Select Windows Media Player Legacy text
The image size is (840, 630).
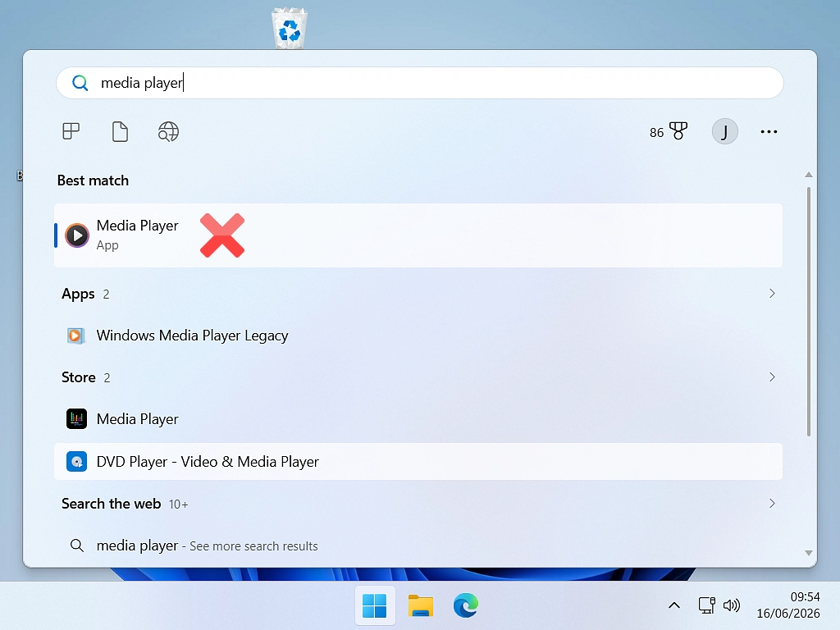click(x=192, y=336)
